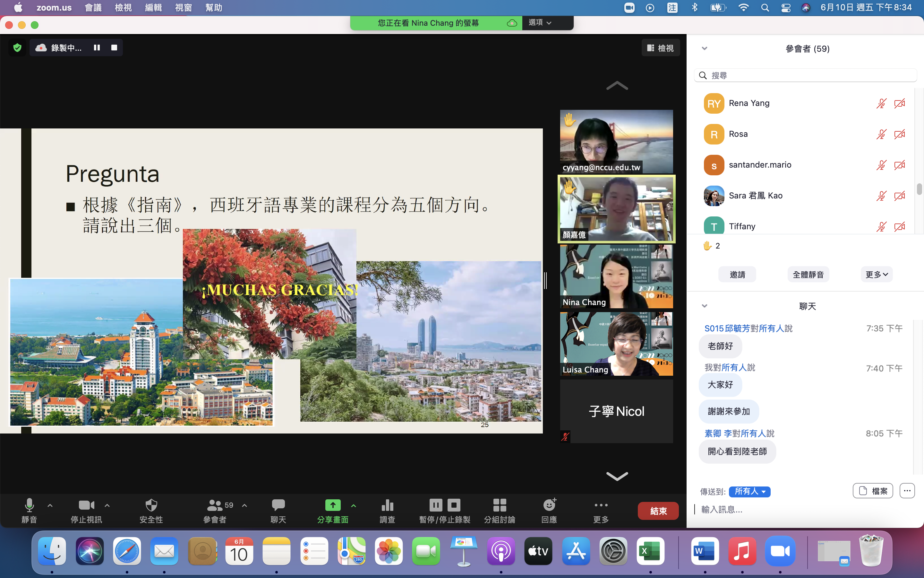The width and height of the screenshot is (924, 578).
Task: Toggle santander.mario's muted microphone icon
Action: [881, 165]
